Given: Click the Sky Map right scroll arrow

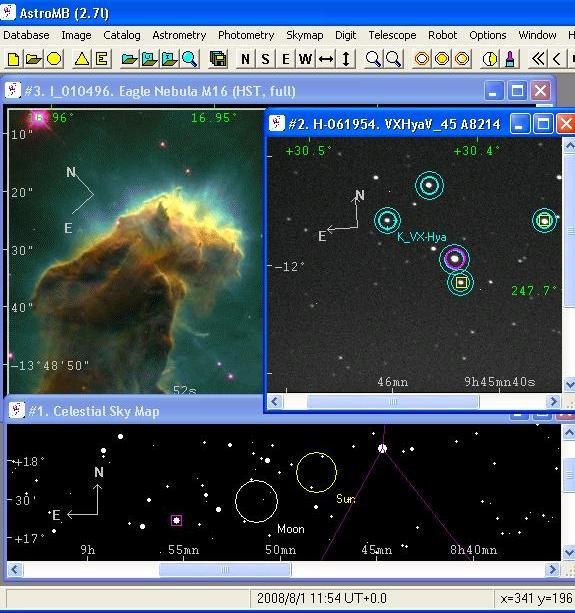Looking at the screenshot, I should (552, 569).
